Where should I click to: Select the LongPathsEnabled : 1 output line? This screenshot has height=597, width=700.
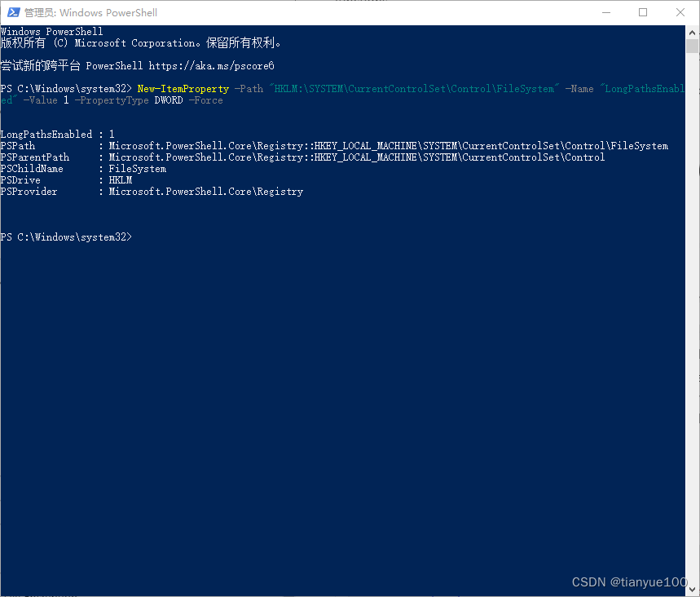tap(57, 134)
